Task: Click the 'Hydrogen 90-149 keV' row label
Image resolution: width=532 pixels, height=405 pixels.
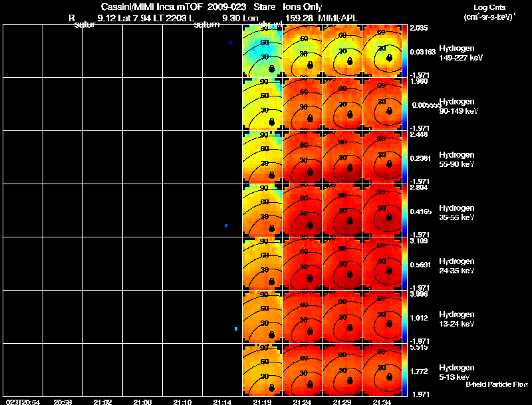Action: click(458, 106)
